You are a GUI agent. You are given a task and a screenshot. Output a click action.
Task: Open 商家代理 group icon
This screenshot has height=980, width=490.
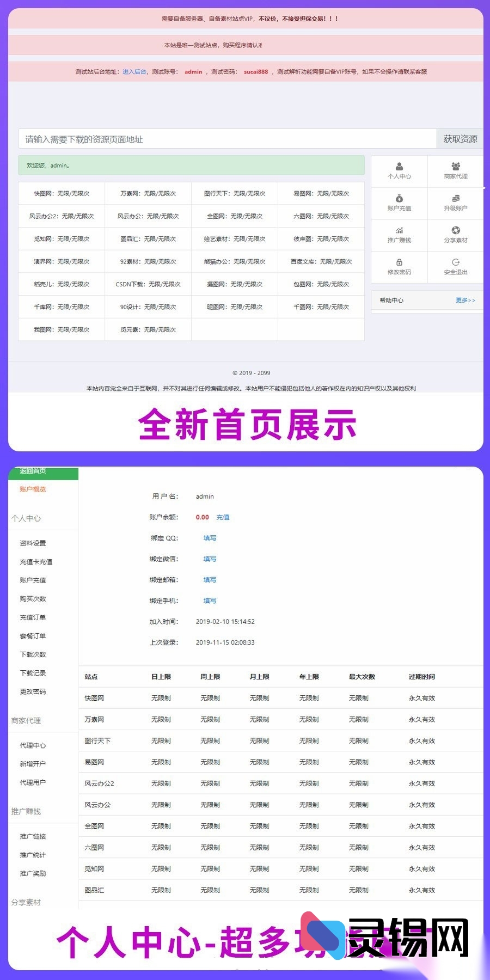456,166
